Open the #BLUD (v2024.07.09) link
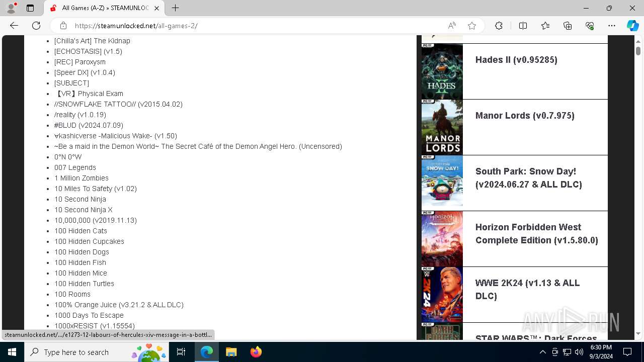The width and height of the screenshot is (644, 362). point(89,125)
